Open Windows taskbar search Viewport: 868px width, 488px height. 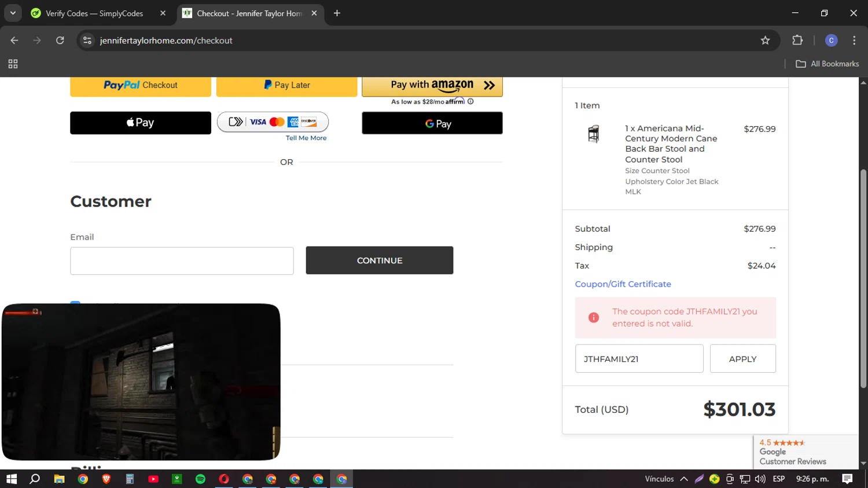pyautogui.click(x=35, y=479)
